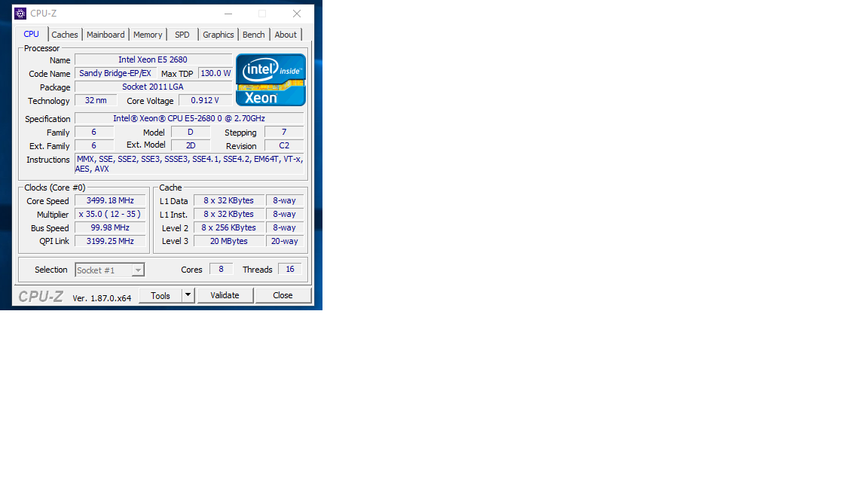Click the Level 3 value '20 MBytes'
The height and width of the screenshot is (488, 868).
click(x=228, y=241)
